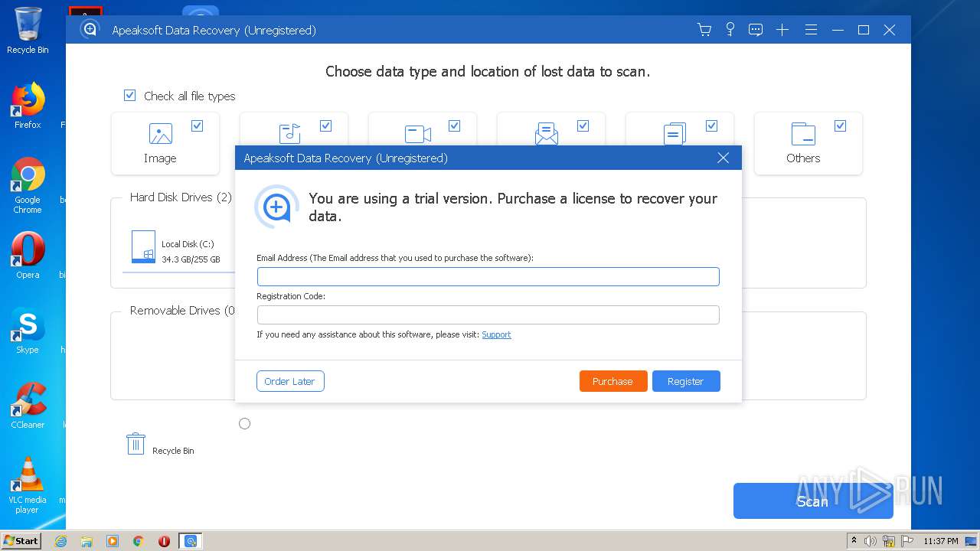Uncheck the Document type checkbox

pos(711,126)
